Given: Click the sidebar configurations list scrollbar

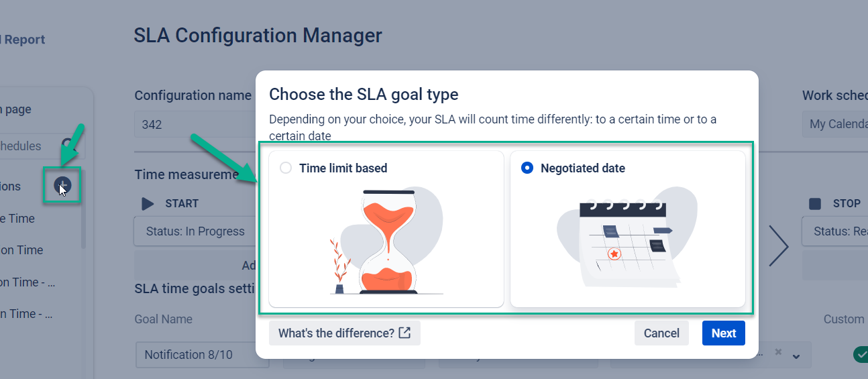Looking at the screenshot, I should (x=83, y=221).
